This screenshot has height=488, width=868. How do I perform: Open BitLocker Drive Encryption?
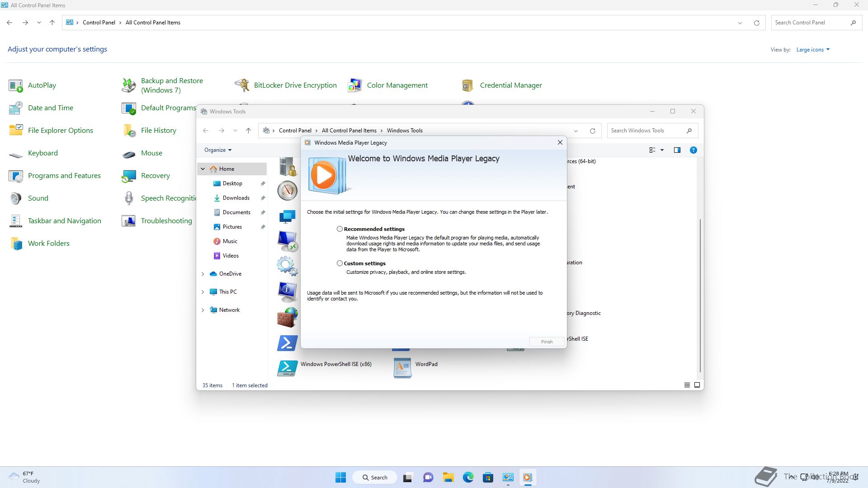pyautogui.click(x=295, y=85)
